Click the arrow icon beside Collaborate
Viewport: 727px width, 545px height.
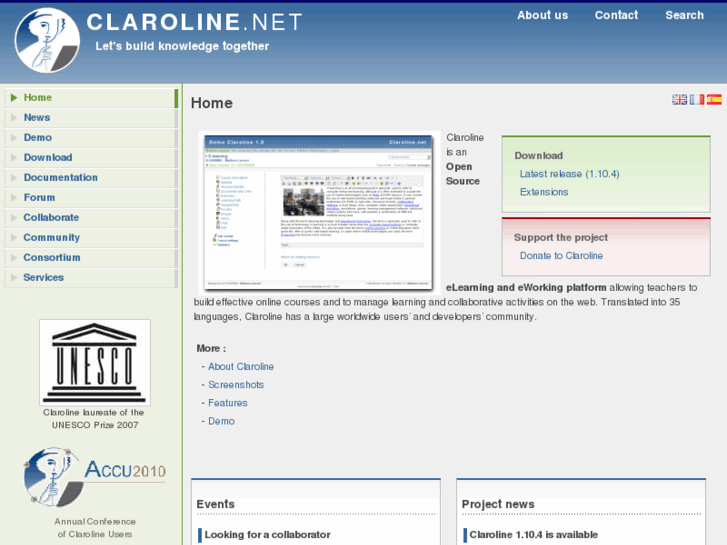point(14,217)
